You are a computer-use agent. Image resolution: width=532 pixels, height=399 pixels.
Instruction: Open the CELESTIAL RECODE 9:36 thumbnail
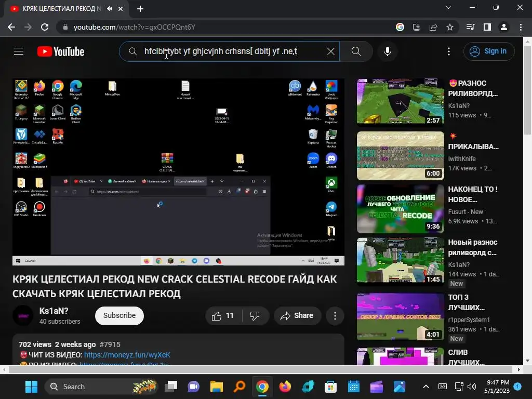(x=401, y=209)
